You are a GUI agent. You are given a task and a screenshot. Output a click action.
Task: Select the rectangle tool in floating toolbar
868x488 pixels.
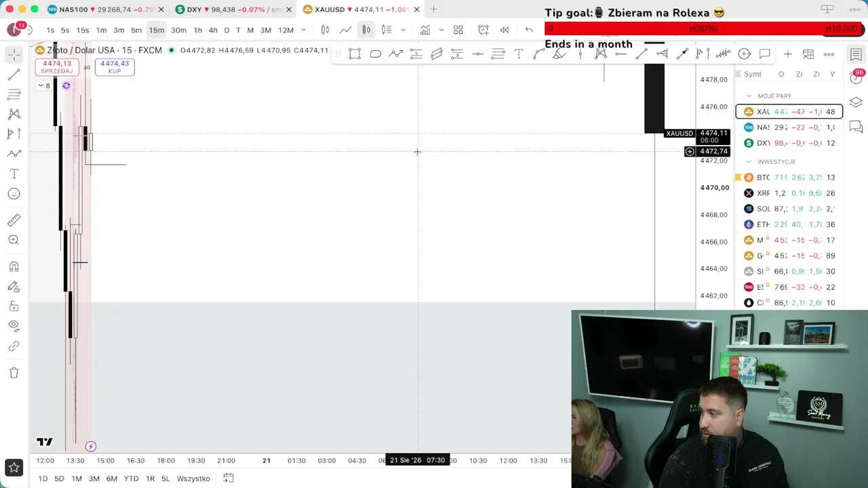pyautogui.click(x=355, y=54)
